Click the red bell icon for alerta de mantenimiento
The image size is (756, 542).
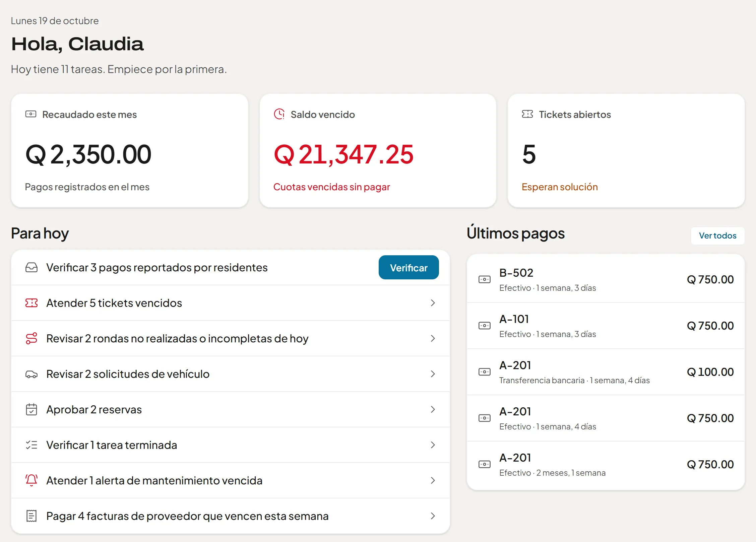click(31, 480)
